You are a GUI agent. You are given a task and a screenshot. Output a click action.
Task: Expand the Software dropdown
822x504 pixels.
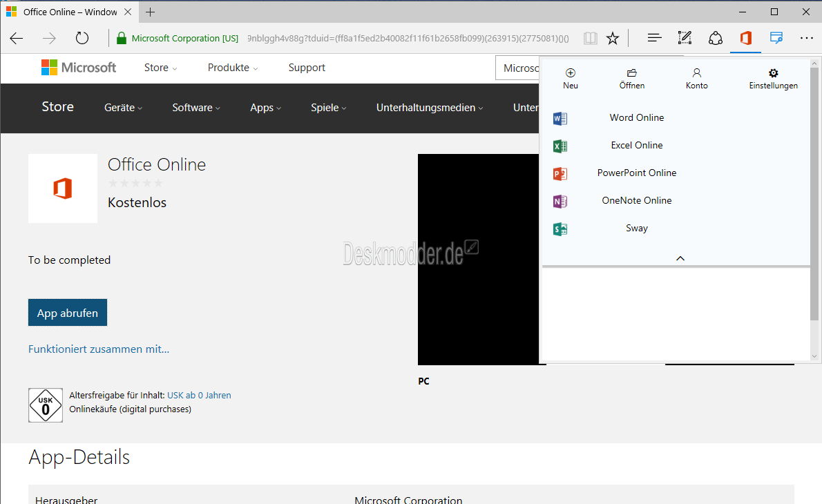click(196, 108)
